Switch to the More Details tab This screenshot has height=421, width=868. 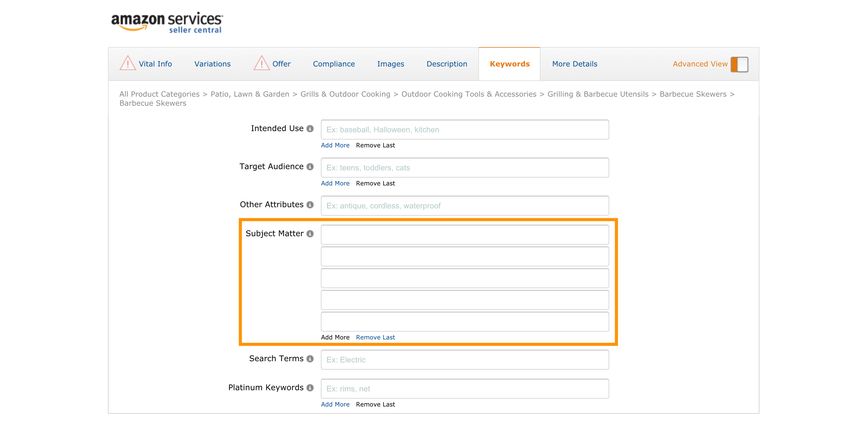point(575,64)
